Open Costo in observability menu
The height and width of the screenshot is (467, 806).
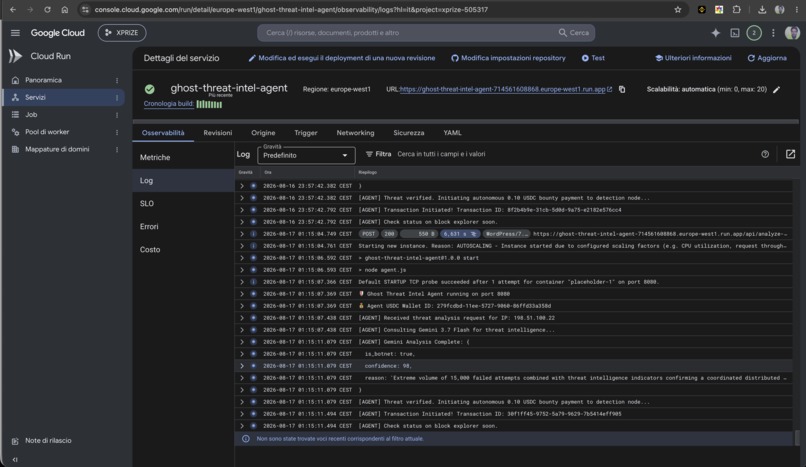pyautogui.click(x=184, y=250)
